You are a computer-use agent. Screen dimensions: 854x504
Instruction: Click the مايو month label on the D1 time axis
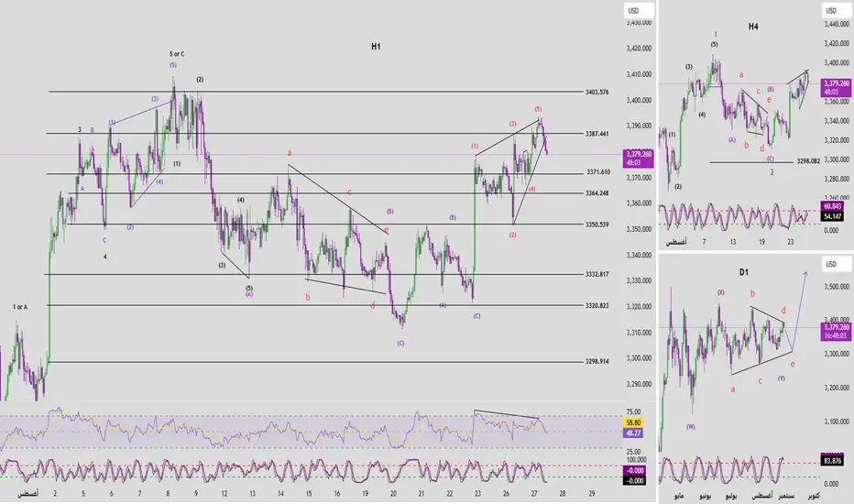679,496
